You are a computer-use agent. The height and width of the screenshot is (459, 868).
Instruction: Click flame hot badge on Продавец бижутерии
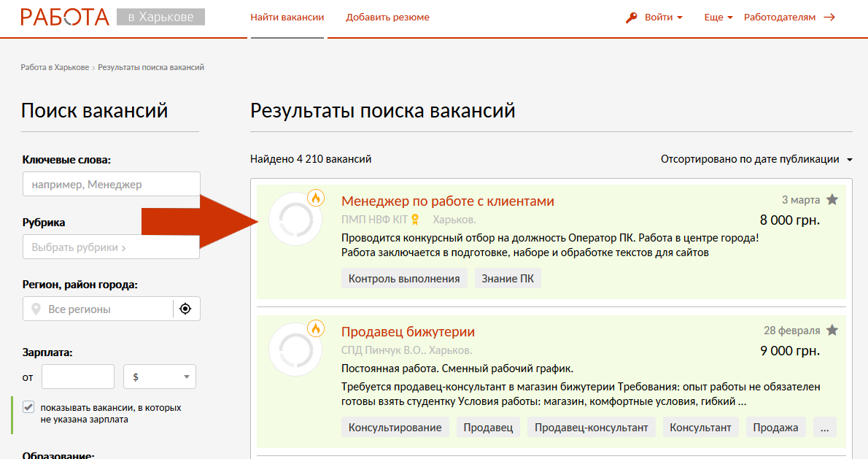tap(316, 328)
